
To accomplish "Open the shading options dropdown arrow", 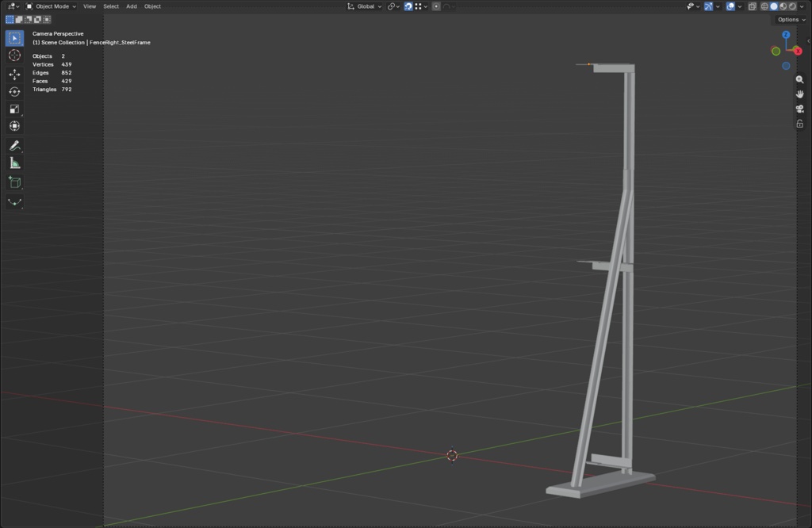I will [x=802, y=6].
